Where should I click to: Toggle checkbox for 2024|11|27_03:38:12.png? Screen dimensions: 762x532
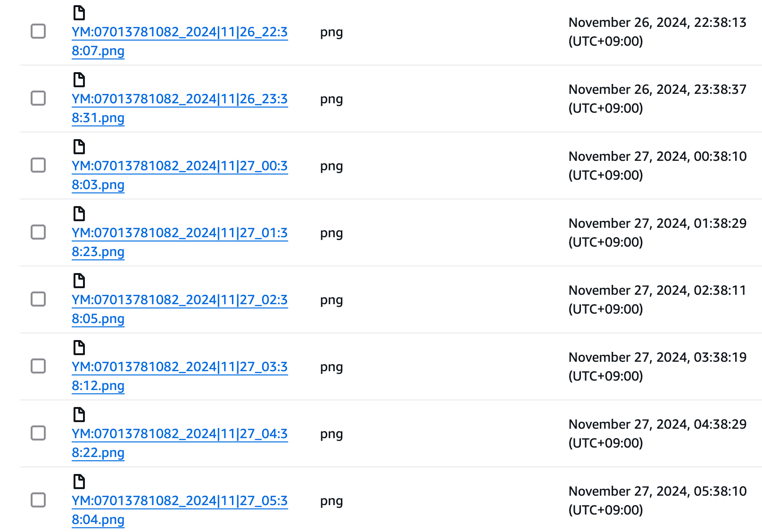click(x=38, y=366)
